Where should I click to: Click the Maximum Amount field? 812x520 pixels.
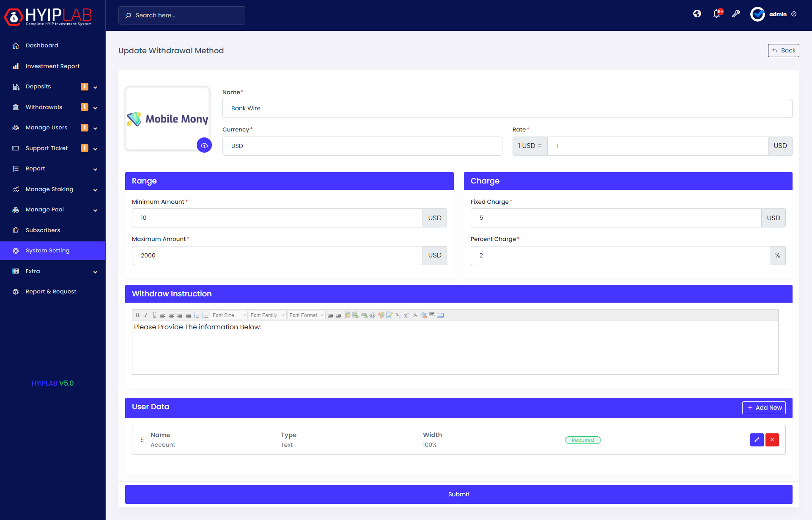click(277, 255)
